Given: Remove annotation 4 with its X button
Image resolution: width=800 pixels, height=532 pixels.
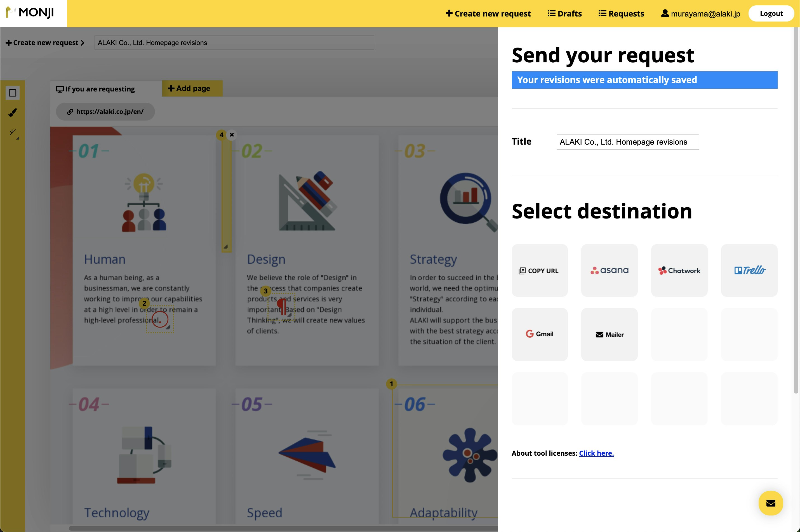Looking at the screenshot, I should coord(232,135).
